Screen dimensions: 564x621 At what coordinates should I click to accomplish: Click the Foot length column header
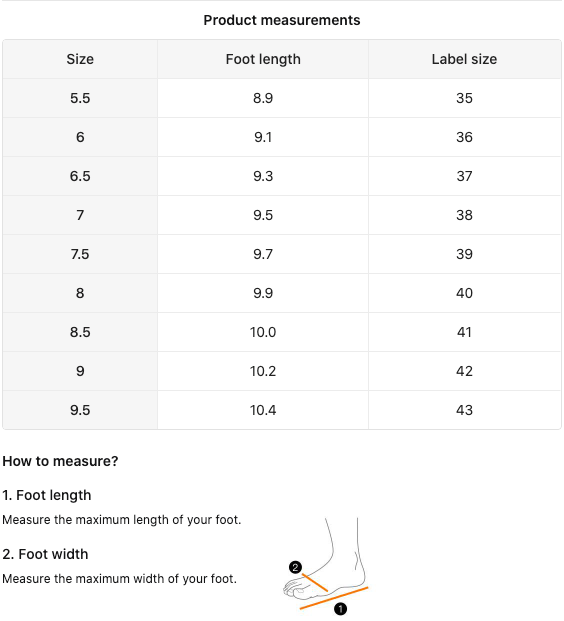(263, 59)
